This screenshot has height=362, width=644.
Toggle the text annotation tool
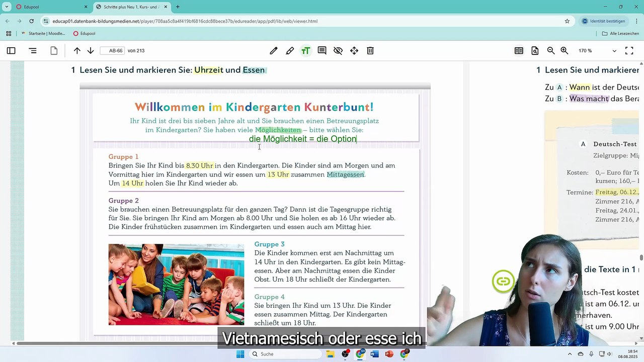click(306, 51)
